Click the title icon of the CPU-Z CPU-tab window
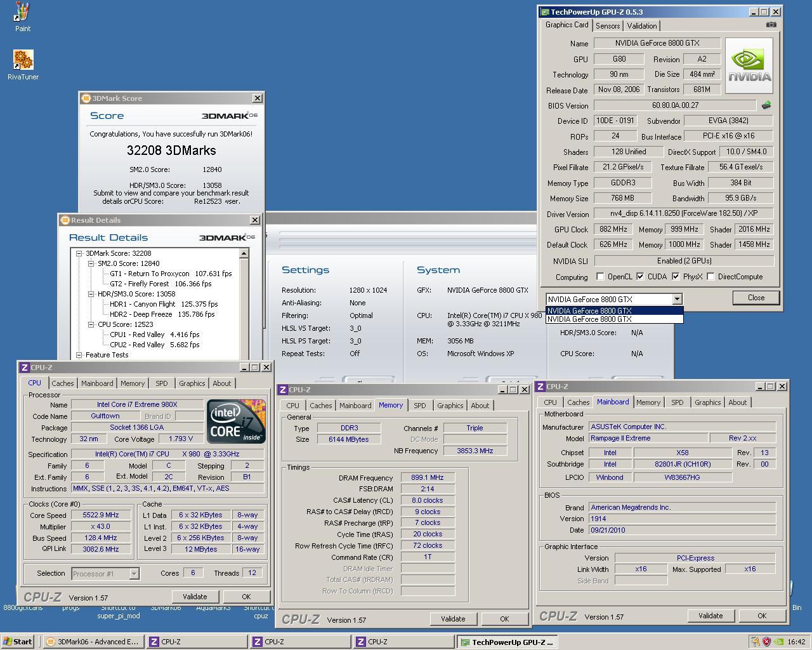Screen dimensions: 812x650 tap(24, 368)
